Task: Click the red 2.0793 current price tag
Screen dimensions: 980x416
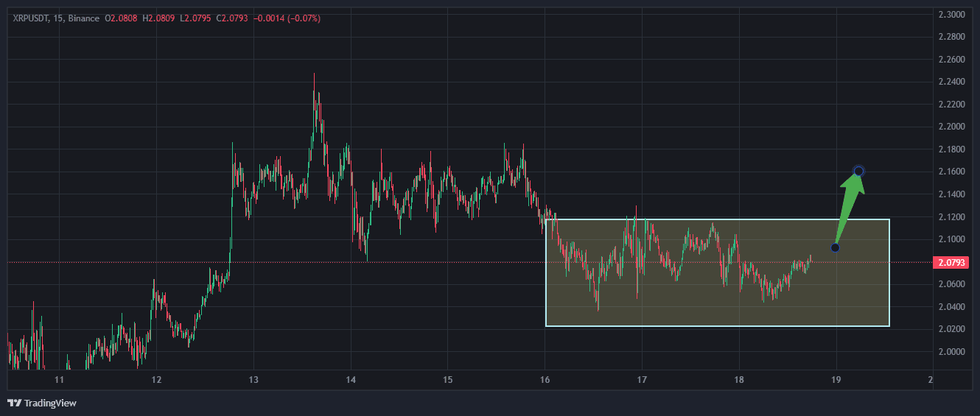Action: 951,262
